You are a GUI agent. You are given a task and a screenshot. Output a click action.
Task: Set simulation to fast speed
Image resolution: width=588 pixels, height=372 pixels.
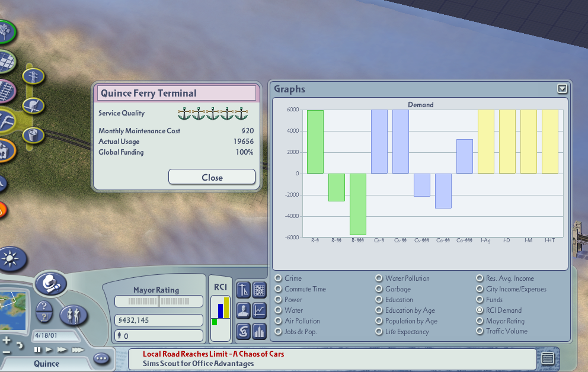point(62,350)
